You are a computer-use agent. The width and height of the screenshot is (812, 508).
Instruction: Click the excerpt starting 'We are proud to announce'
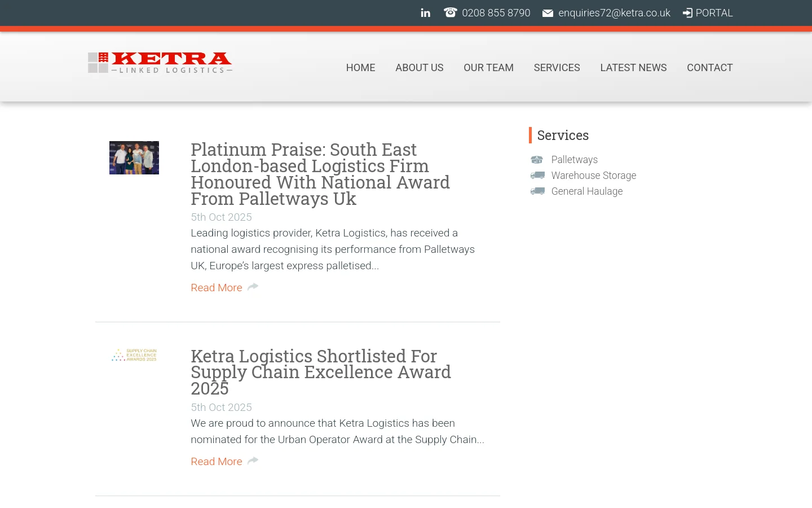point(337,431)
